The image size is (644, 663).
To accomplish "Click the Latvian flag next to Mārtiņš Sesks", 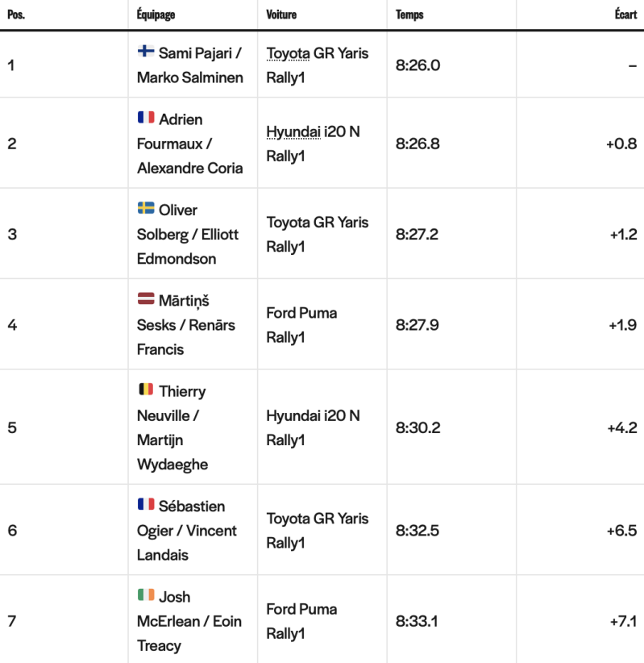I will (146, 298).
